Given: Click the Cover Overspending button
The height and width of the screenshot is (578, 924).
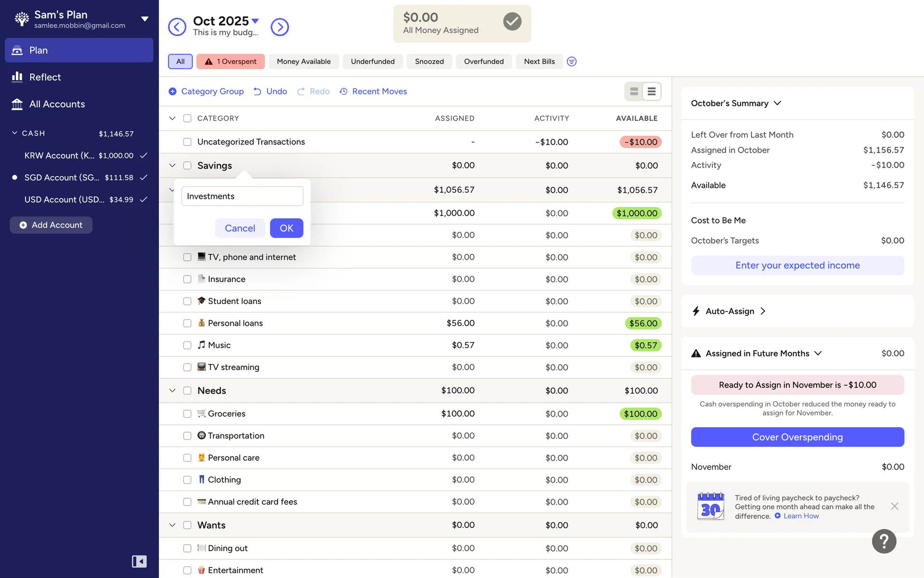Looking at the screenshot, I should pyautogui.click(x=797, y=437).
